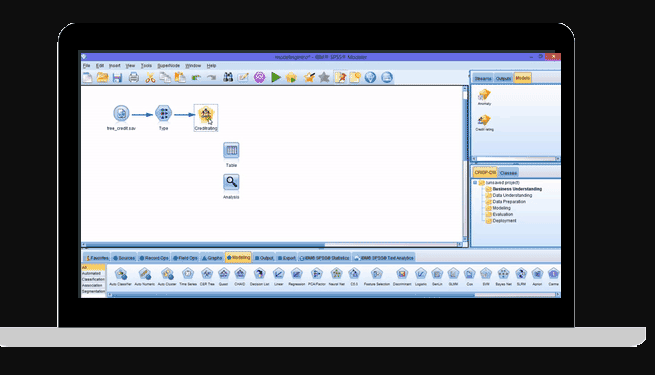Open the Field Ops palette tab
This screenshot has height=375, width=655.
tap(185, 258)
